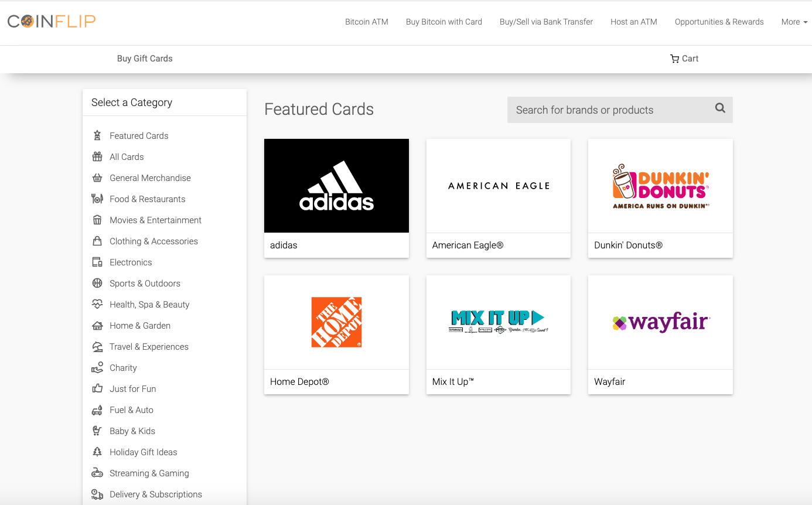Go to Buy/Sell via Bank Transfer

(546, 22)
